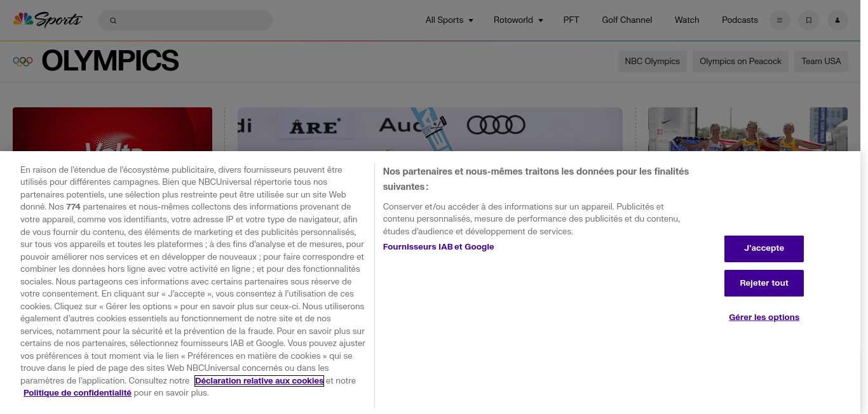Open the Watch menu item

pyautogui.click(x=687, y=20)
